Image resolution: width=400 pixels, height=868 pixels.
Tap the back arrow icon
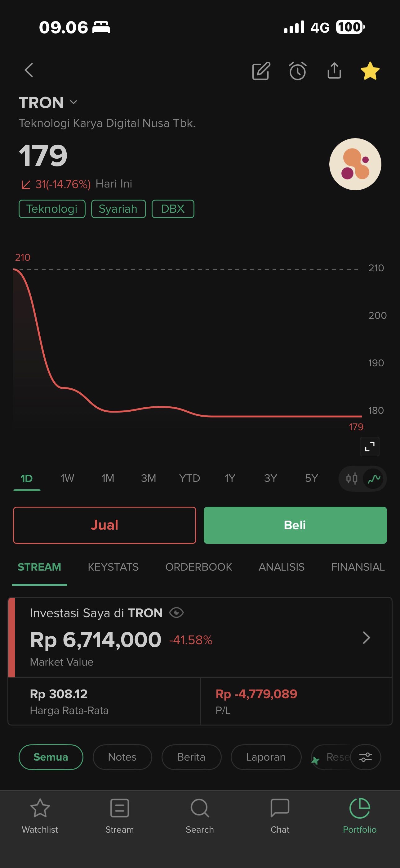pyautogui.click(x=29, y=70)
